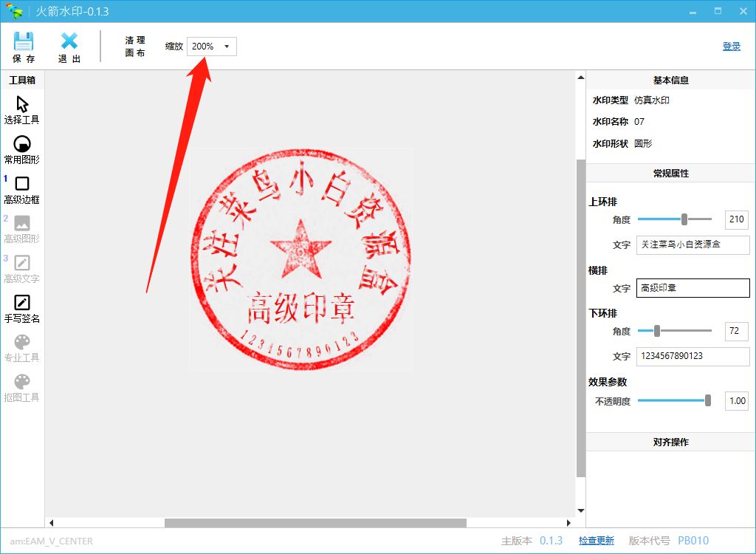The image size is (756, 554).
Task: Choose the 高级图形 advanced image tool
Action: point(21,229)
